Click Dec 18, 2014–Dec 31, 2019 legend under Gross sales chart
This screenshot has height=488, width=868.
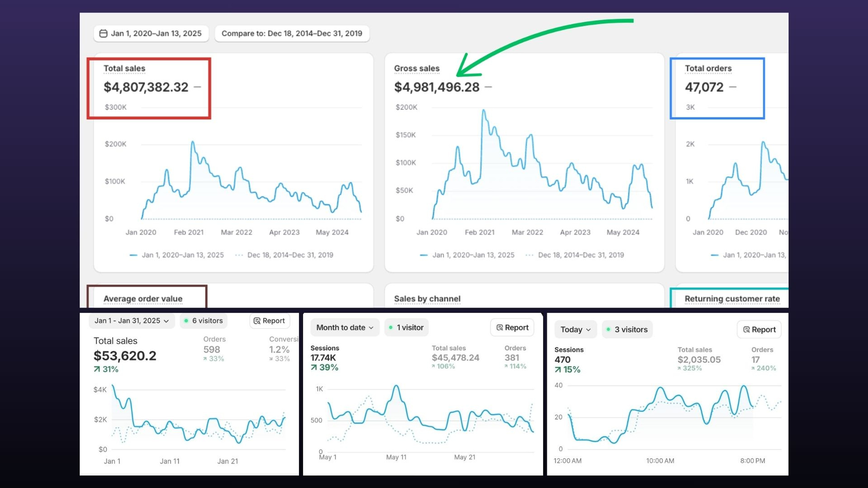(x=575, y=255)
